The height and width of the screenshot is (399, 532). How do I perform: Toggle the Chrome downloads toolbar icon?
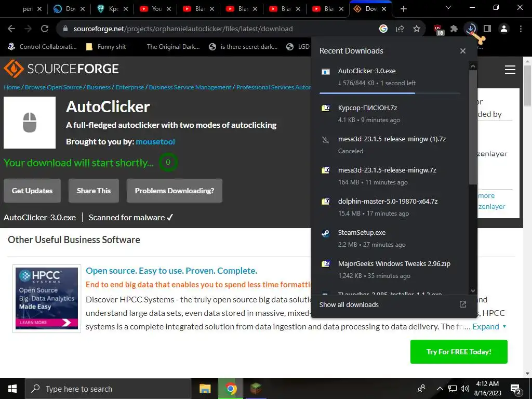(x=471, y=29)
